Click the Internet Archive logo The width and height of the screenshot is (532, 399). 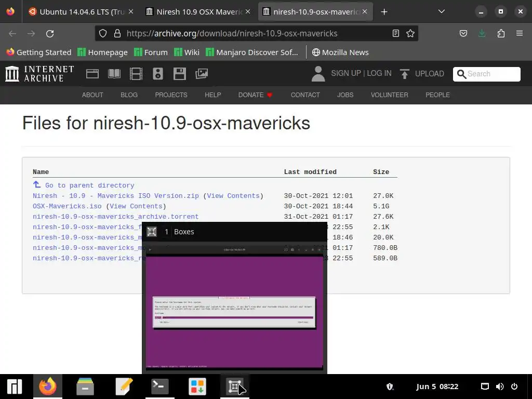point(39,74)
